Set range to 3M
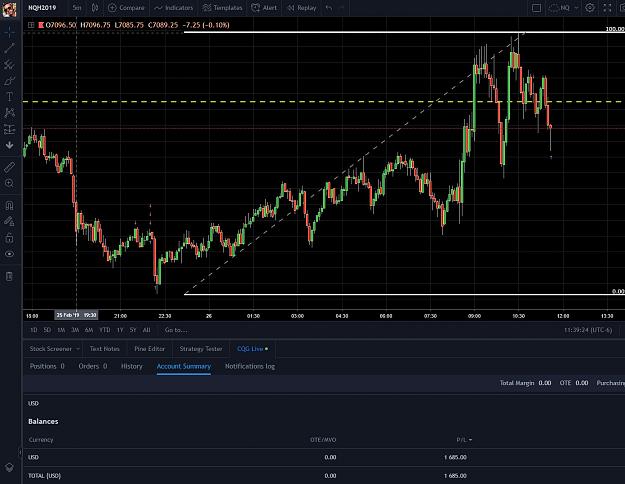This screenshot has width=625, height=484. 75,330
